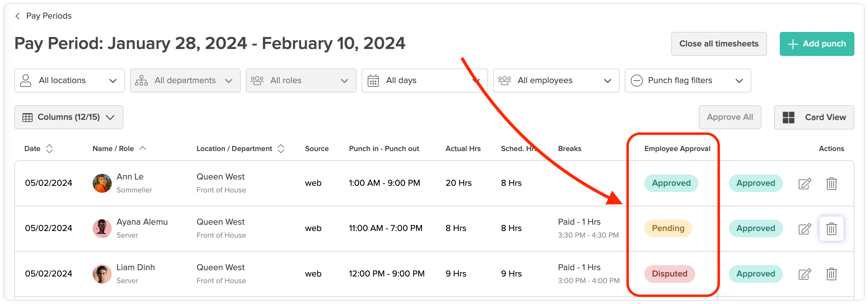Screen dimensions: 868x304
Task: Click Ayana Alemu's profile avatar
Action: point(102,228)
